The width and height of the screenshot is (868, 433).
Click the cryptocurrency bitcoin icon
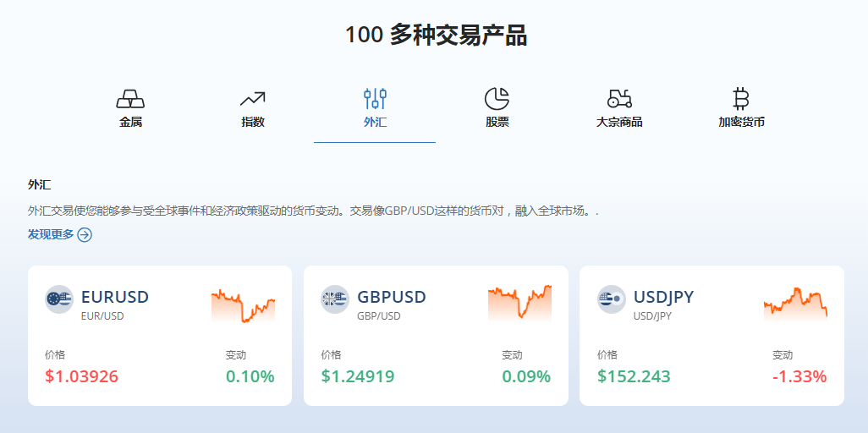tap(741, 99)
